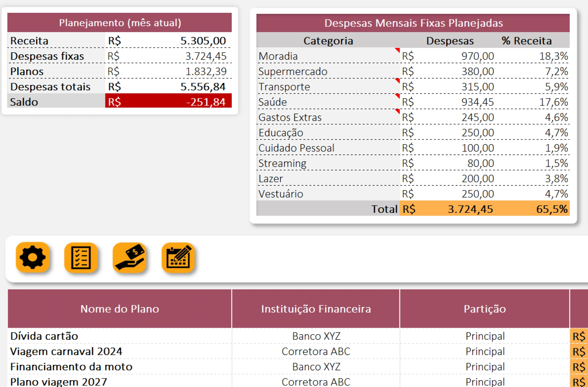Select Moradia expense value 970,00
This screenshot has width=588, height=387.
477,56
